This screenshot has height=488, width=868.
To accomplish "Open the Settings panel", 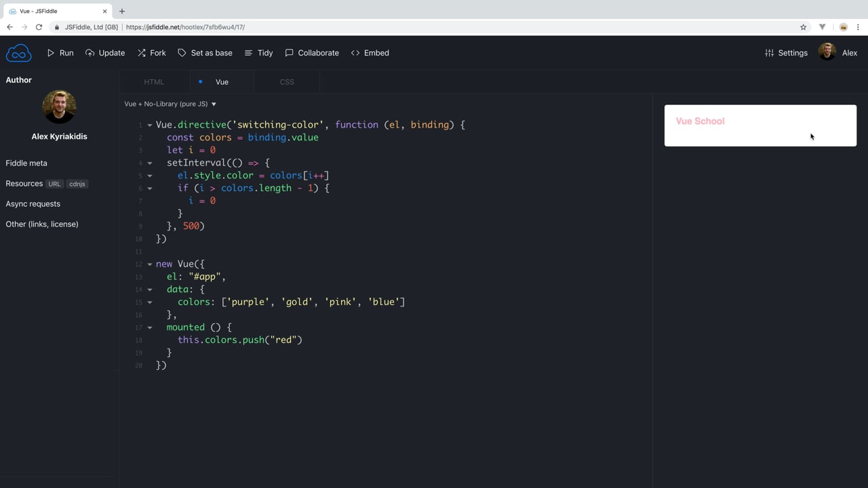I will 786,53.
